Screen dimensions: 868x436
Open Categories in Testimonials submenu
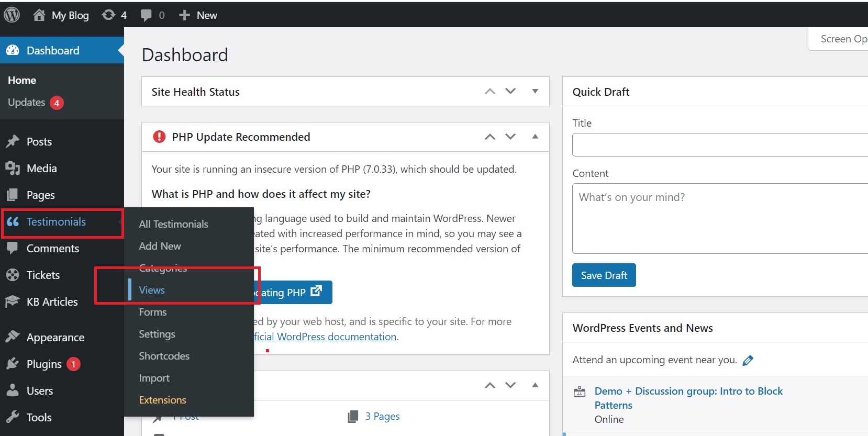[x=163, y=268]
